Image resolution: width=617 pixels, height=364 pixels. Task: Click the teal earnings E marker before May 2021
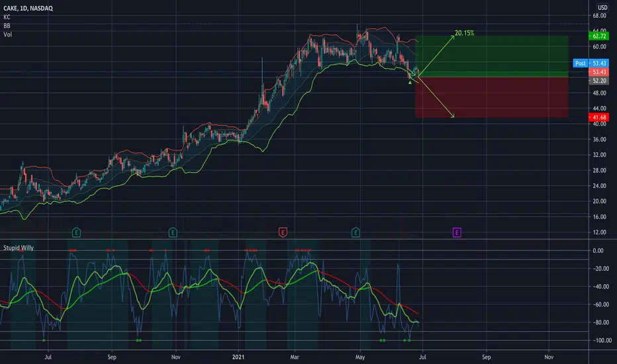(x=356, y=232)
